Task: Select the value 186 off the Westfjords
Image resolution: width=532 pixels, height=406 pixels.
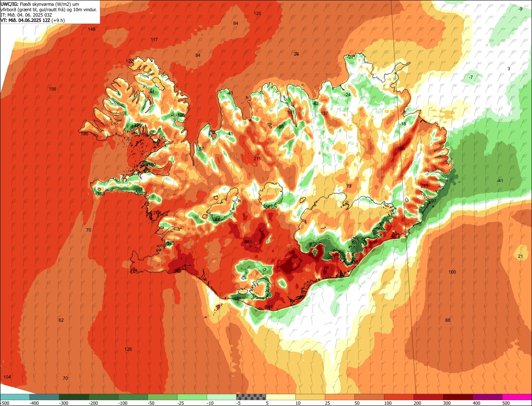Action: (84, 134)
